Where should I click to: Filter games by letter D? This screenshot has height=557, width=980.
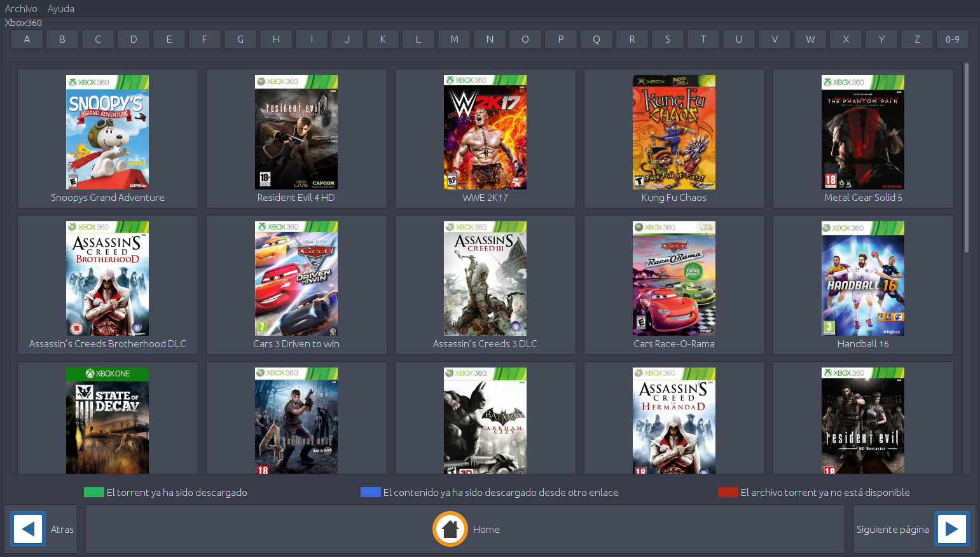tap(134, 39)
